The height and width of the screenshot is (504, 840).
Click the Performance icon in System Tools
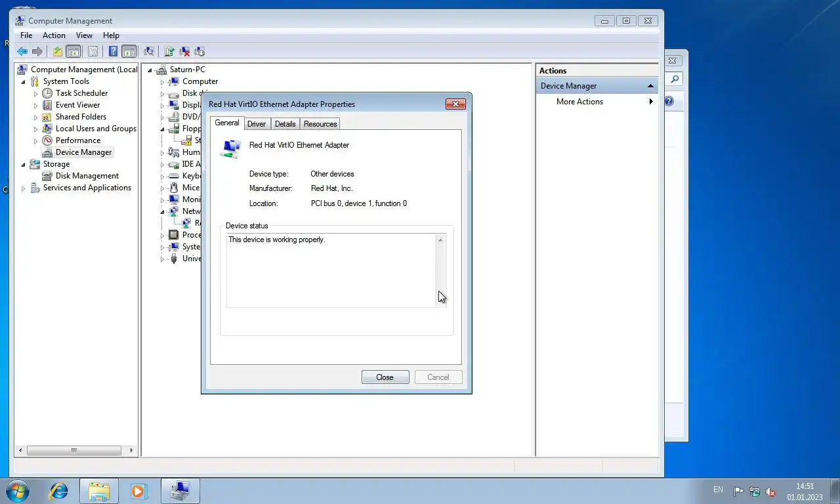pyautogui.click(x=47, y=140)
